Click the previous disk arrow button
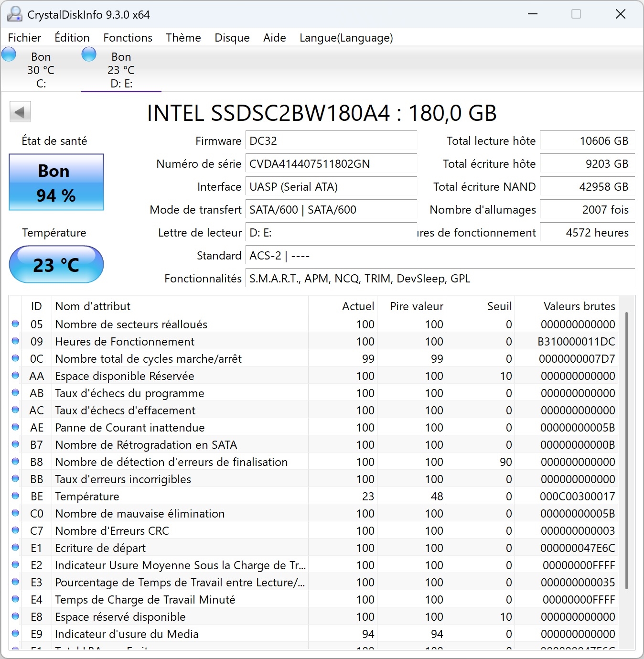 pos(20,112)
